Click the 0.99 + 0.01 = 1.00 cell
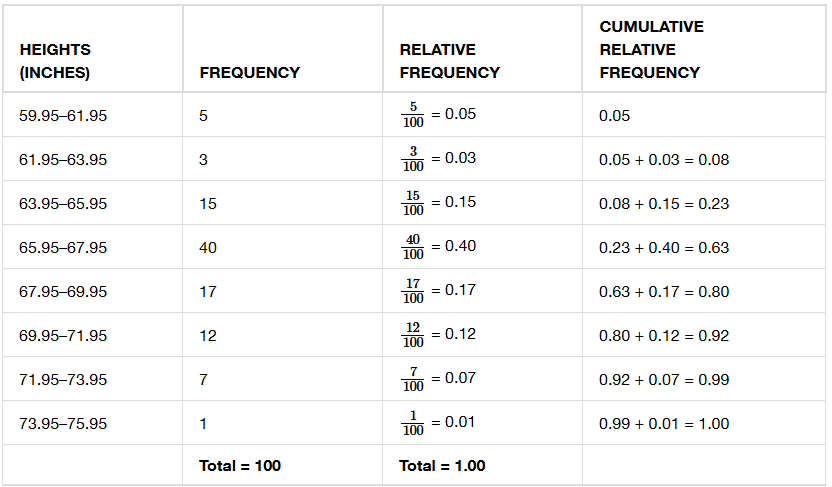832x487 pixels. coord(664,424)
